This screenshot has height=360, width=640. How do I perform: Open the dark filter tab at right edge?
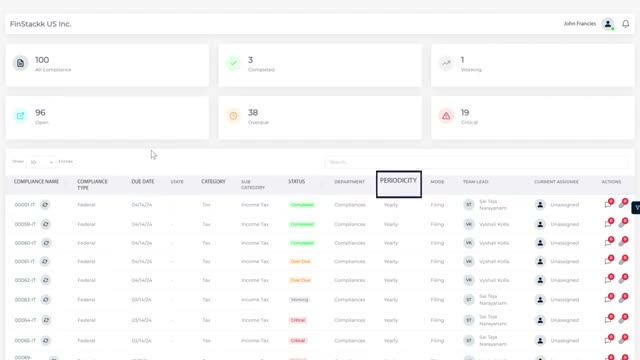click(636, 208)
